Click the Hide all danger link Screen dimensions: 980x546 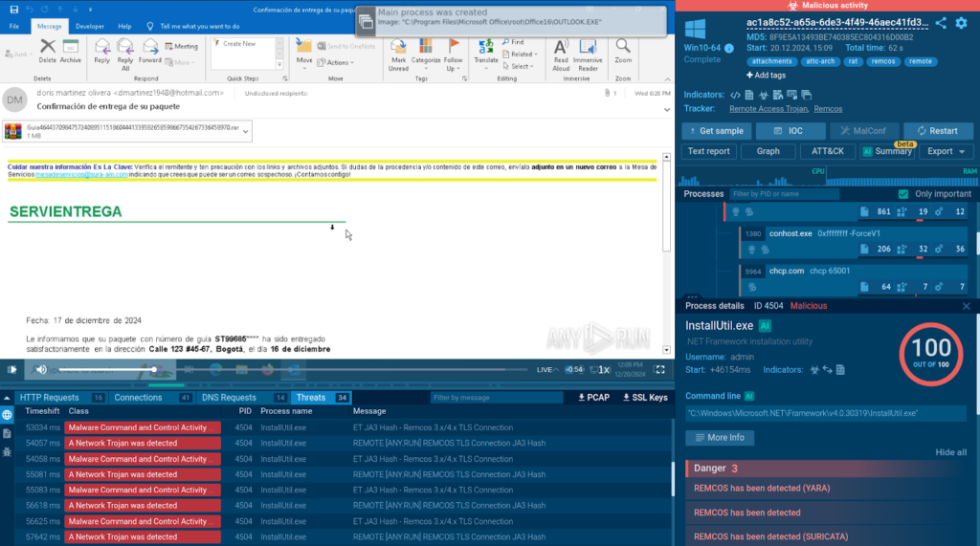(949, 452)
